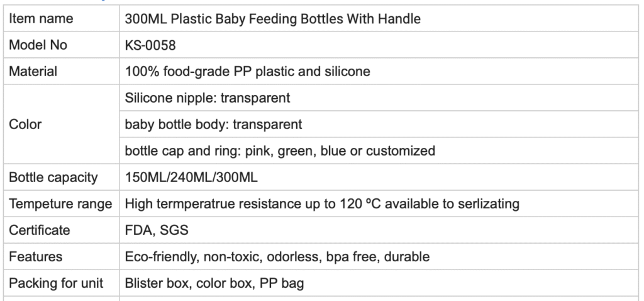
Task: Click the "baby bottle body: transparent" row
Action: tap(213, 125)
